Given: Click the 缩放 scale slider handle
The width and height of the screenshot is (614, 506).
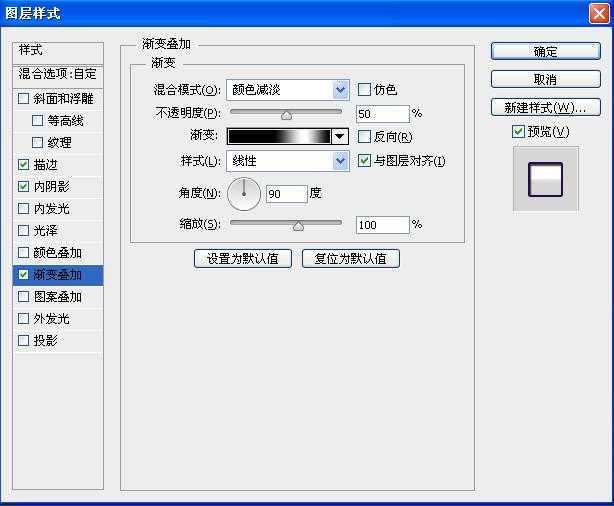Looking at the screenshot, I should (298, 226).
